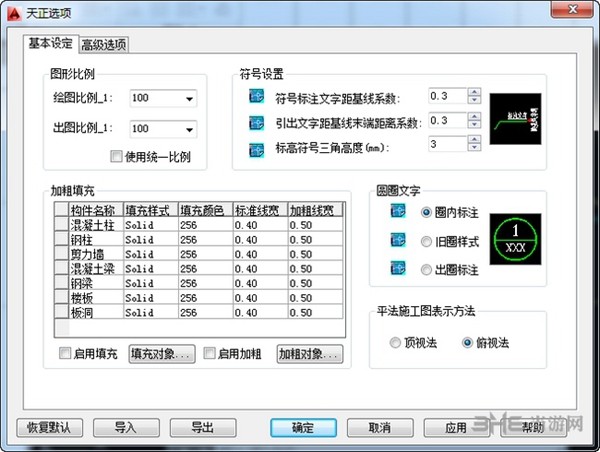Switch to 高级选项 tab
The image size is (600, 452).
click(104, 45)
